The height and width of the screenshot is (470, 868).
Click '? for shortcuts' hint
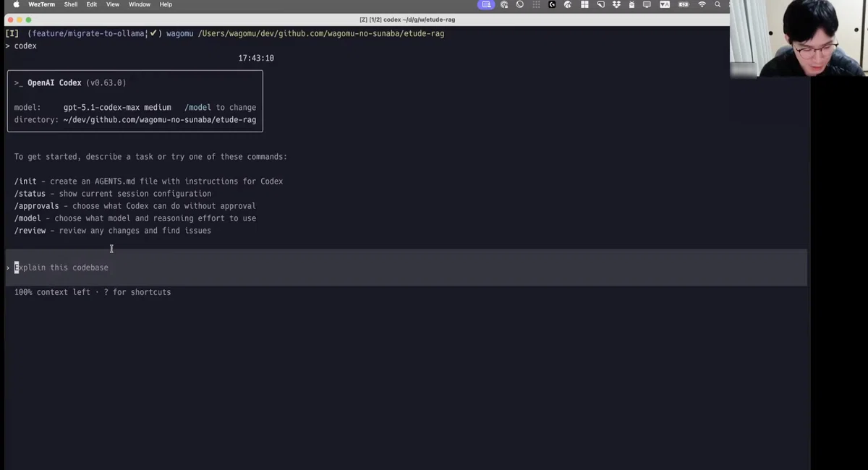point(137,292)
